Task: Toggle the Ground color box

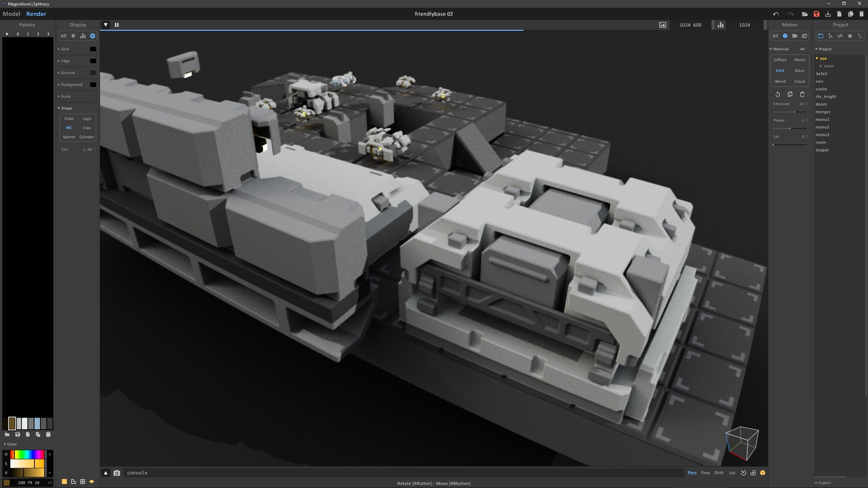Action: (x=93, y=73)
